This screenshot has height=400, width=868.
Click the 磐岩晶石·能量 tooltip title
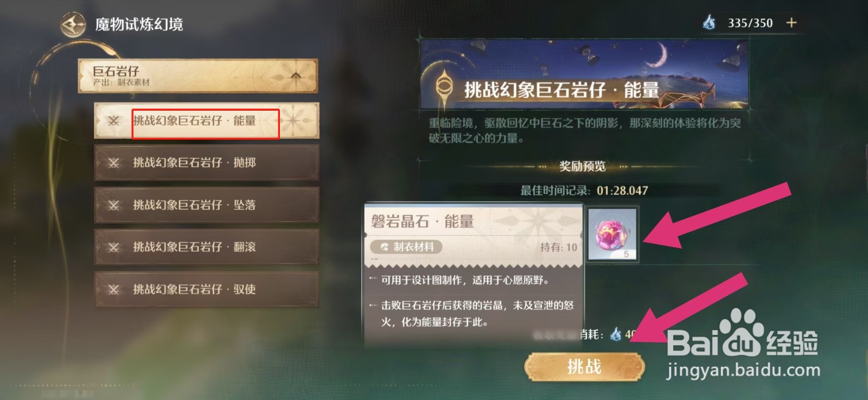pyautogui.click(x=422, y=221)
